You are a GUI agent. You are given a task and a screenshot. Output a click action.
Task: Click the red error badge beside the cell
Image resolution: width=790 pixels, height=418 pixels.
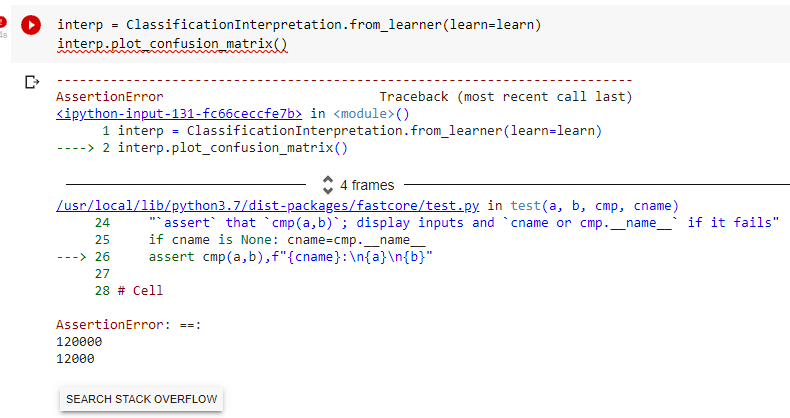(x=3, y=20)
